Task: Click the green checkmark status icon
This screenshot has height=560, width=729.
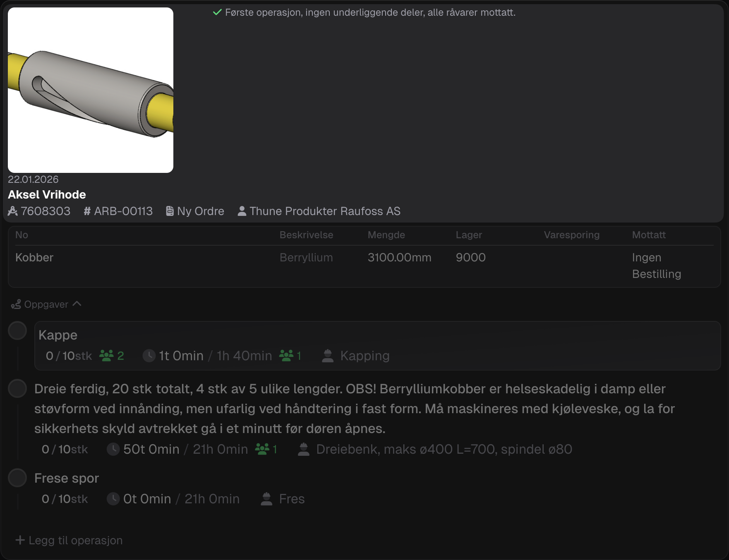Action: [x=217, y=12]
